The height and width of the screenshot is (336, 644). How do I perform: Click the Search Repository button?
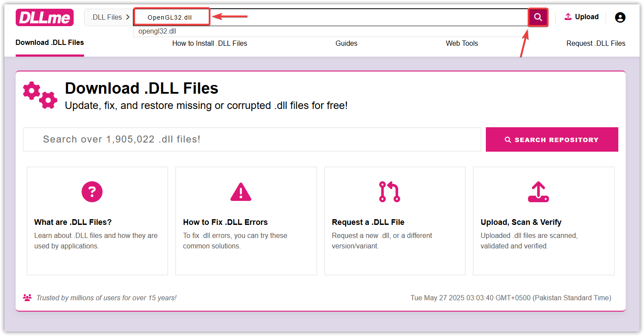[552, 139]
